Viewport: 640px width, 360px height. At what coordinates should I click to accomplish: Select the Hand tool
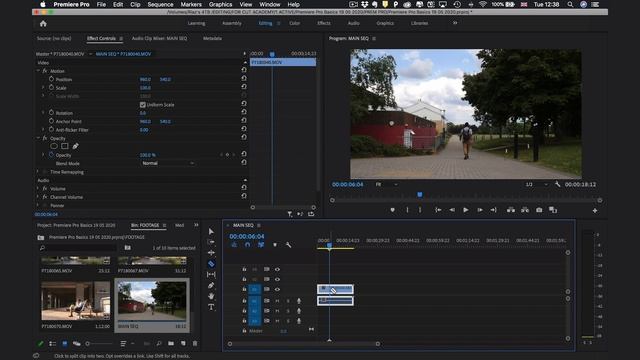pos(211,296)
